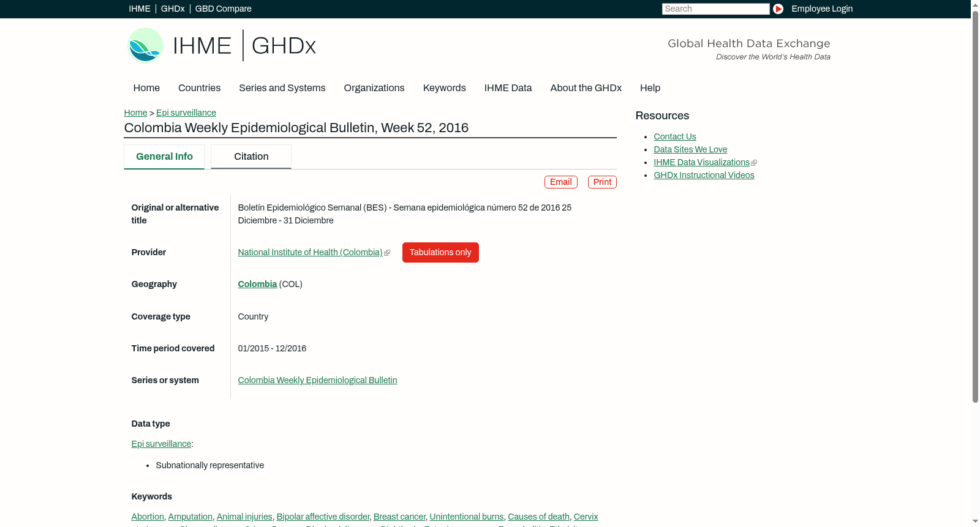Click the coverage type value 'Country'
This screenshot has width=980, height=527.
253,316
